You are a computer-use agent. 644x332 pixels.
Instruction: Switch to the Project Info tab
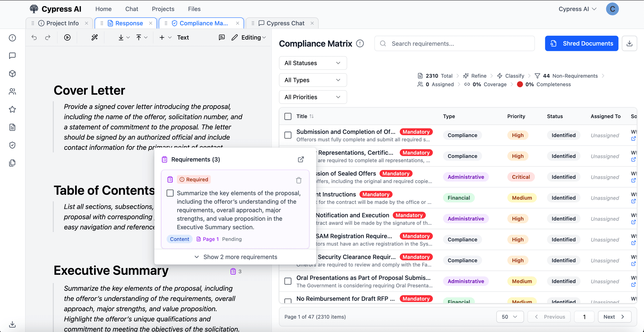point(58,23)
